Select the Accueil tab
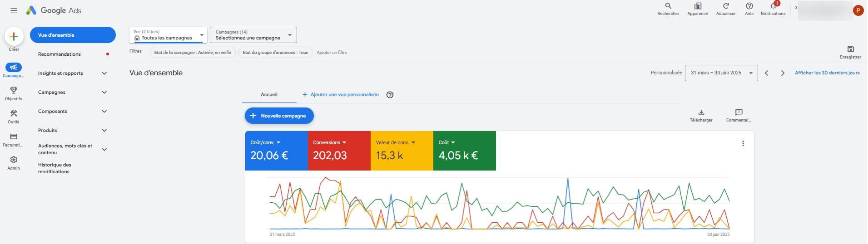 (x=269, y=95)
